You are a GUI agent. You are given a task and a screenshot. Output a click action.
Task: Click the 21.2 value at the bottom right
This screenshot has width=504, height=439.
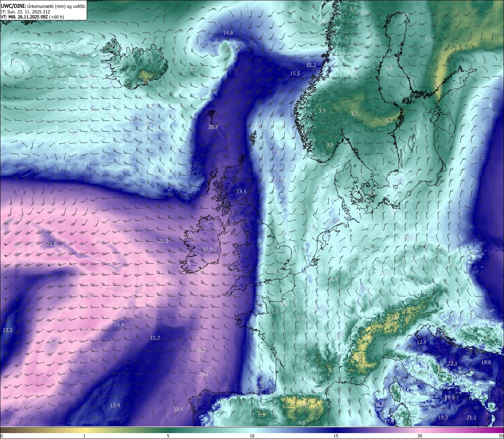471,417
